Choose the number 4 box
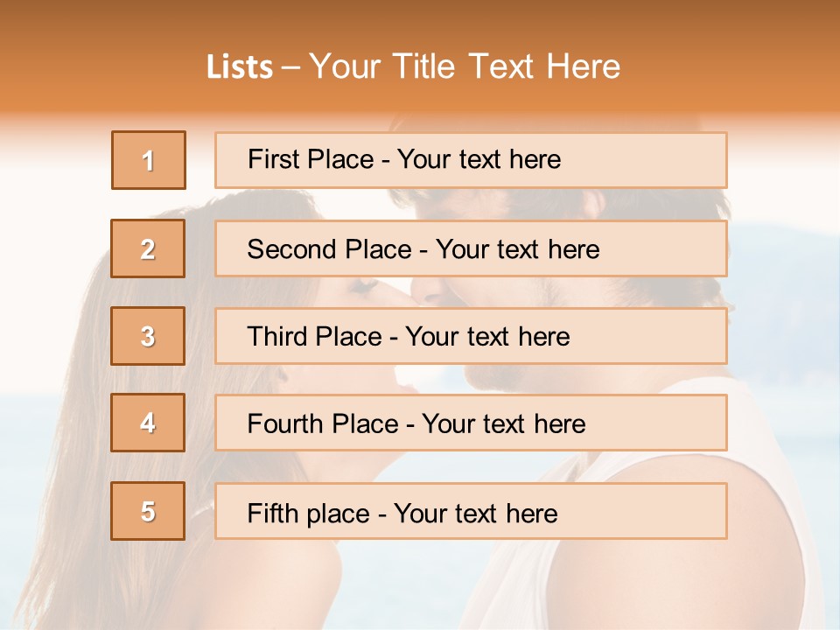Image resolution: width=840 pixels, height=630 pixels. pos(148,423)
